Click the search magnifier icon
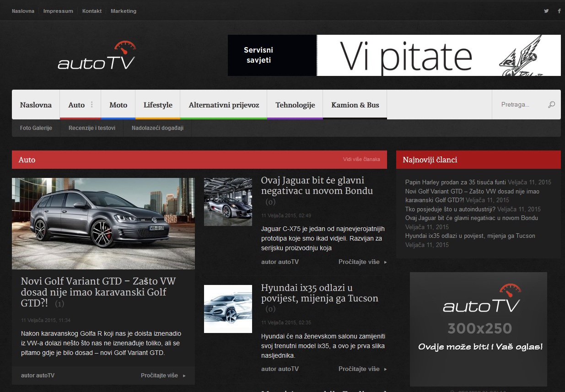 tap(551, 105)
